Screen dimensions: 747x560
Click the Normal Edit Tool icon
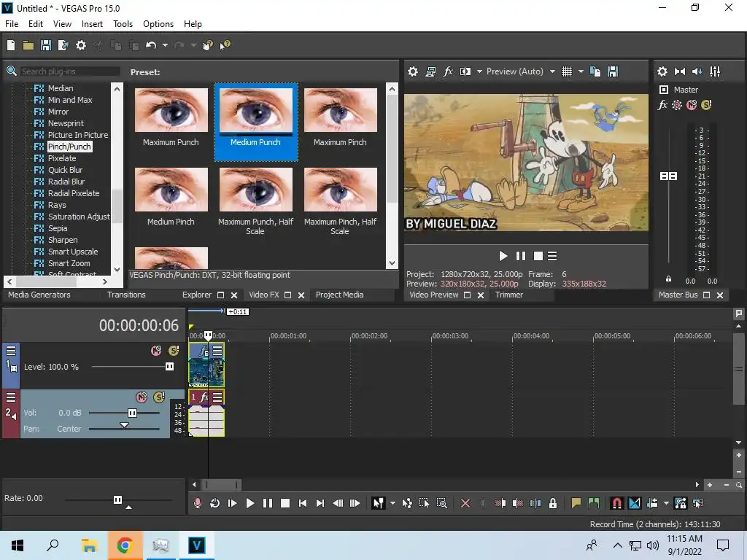tap(379, 503)
